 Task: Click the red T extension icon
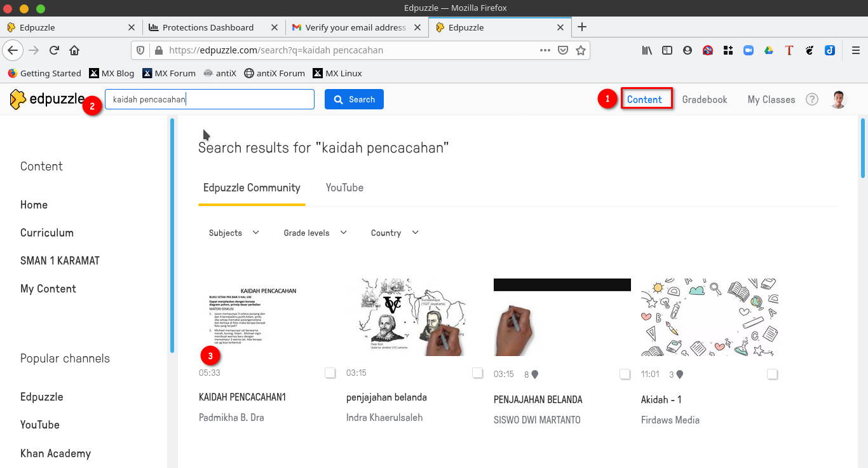pyautogui.click(x=789, y=50)
